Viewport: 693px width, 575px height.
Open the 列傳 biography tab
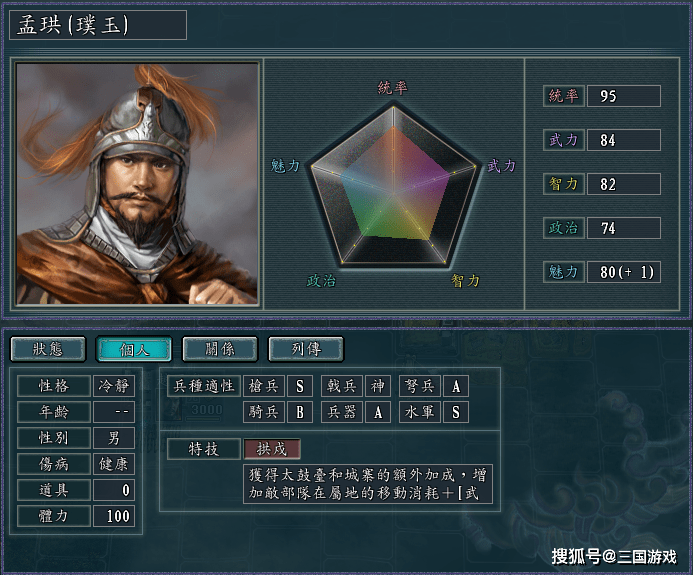(x=305, y=349)
